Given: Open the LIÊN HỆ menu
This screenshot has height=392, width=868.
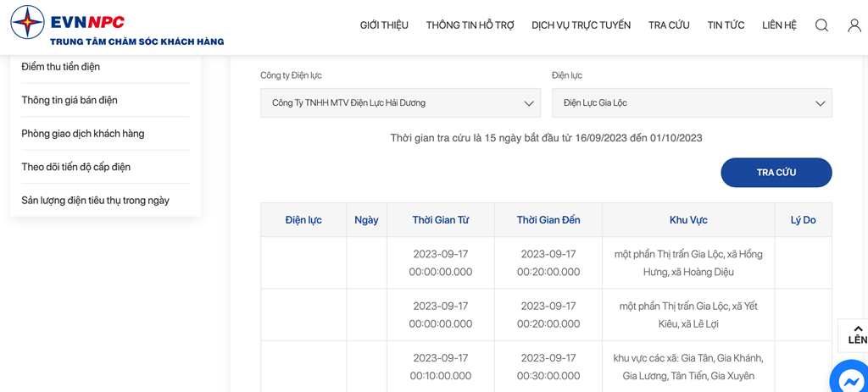Looking at the screenshot, I should tap(779, 25).
